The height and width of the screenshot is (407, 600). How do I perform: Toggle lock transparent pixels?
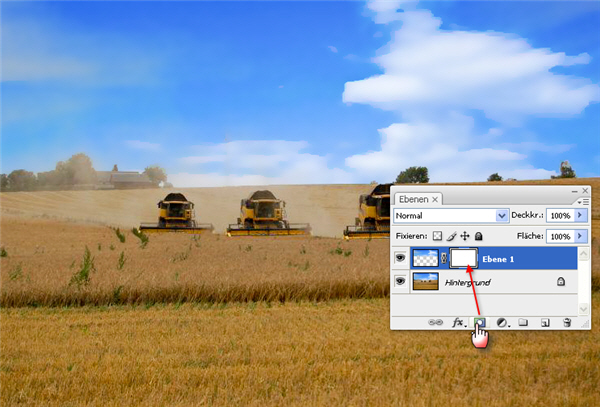439,236
